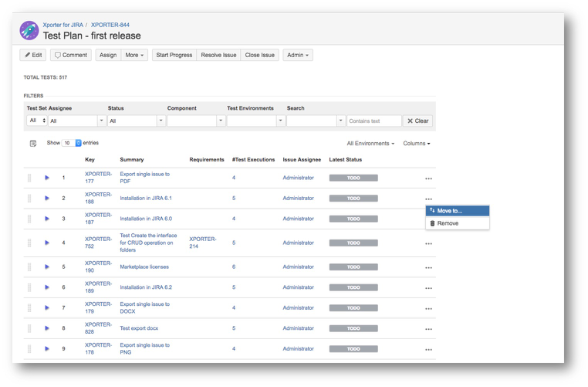Viewport: 588px width, 387px height.
Task: Expand the Test Environments filter dropdown
Action: point(281,121)
